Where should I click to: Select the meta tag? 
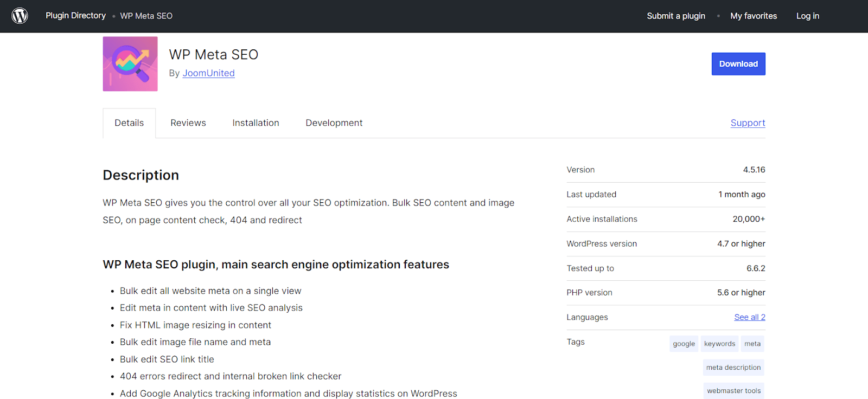pyautogui.click(x=752, y=344)
